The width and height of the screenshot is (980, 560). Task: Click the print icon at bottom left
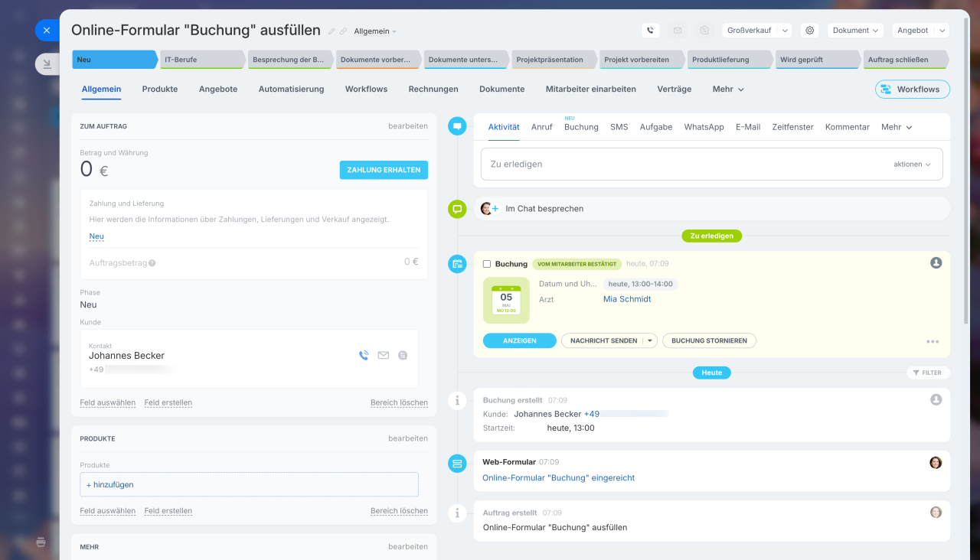click(41, 542)
